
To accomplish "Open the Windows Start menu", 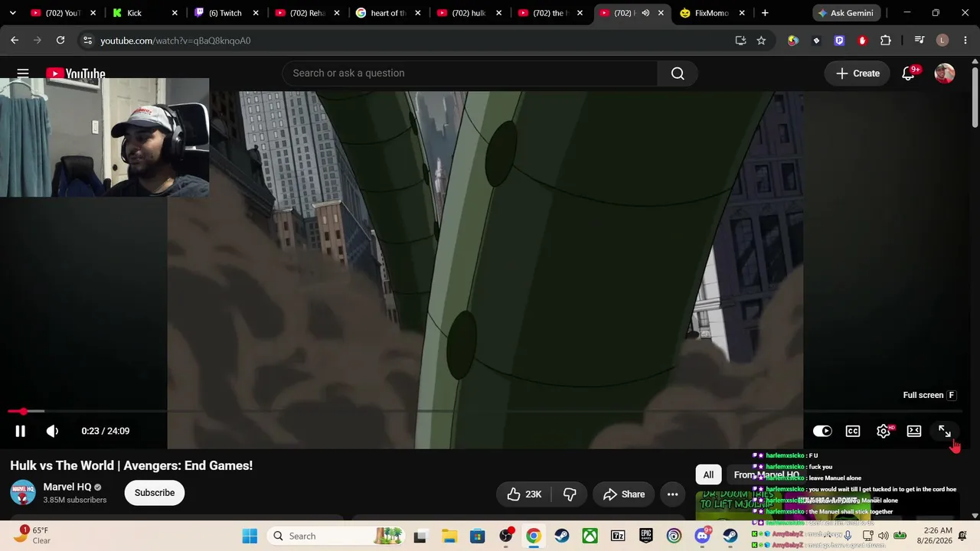I will pyautogui.click(x=250, y=536).
